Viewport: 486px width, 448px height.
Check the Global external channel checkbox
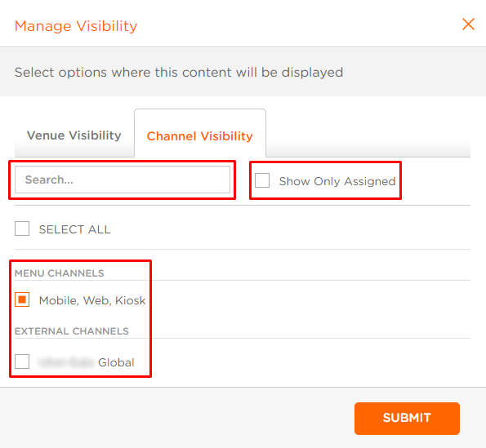click(22, 362)
